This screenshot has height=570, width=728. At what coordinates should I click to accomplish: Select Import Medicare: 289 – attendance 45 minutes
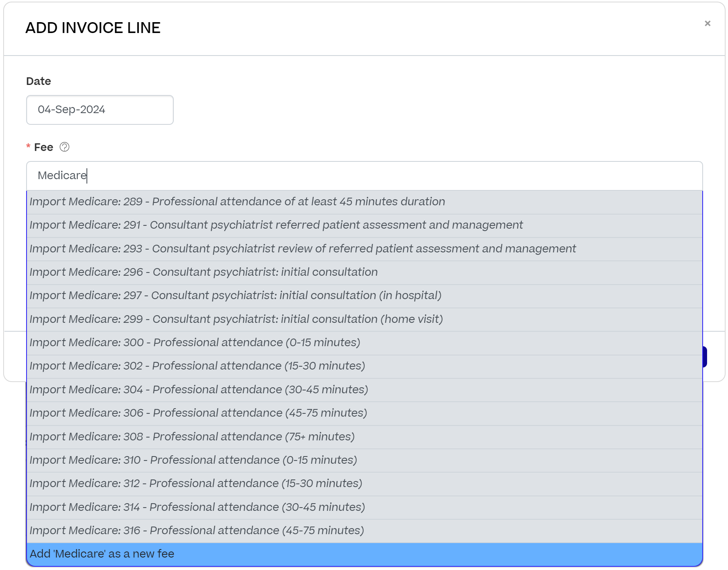coord(364,202)
